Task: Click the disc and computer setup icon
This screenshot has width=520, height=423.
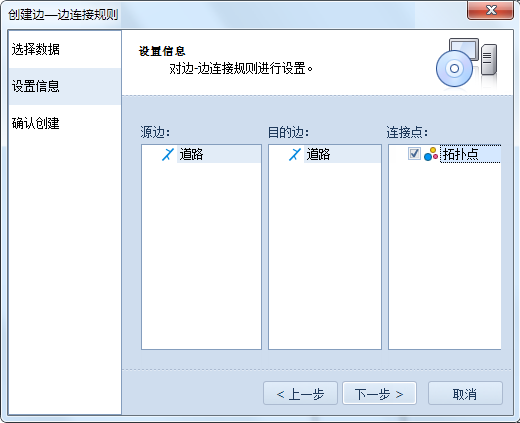Action: point(466,63)
